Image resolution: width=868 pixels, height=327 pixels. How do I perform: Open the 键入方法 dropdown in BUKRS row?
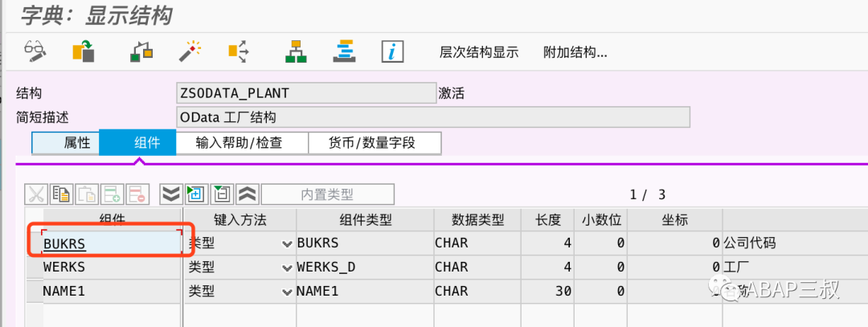[287, 243]
